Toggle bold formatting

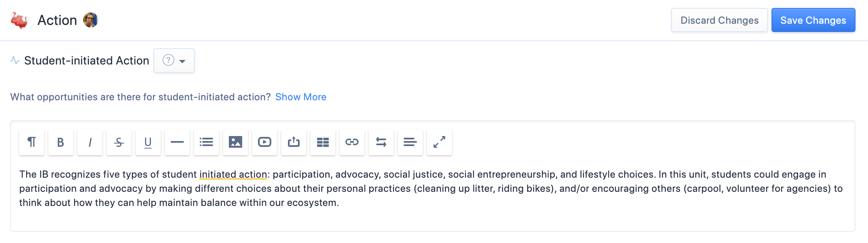point(61,142)
